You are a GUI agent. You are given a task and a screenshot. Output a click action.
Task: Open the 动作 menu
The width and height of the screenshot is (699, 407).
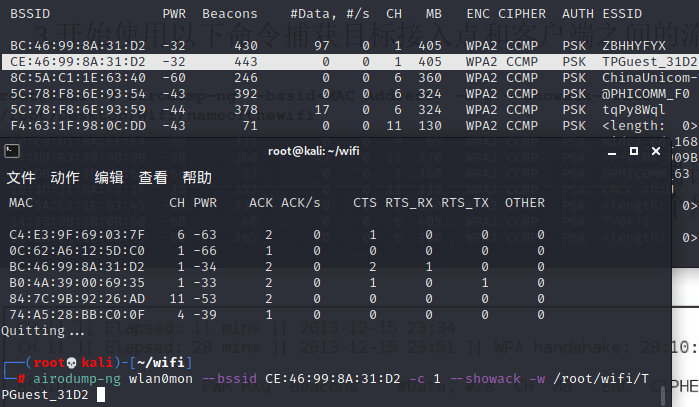click(65, 177)
